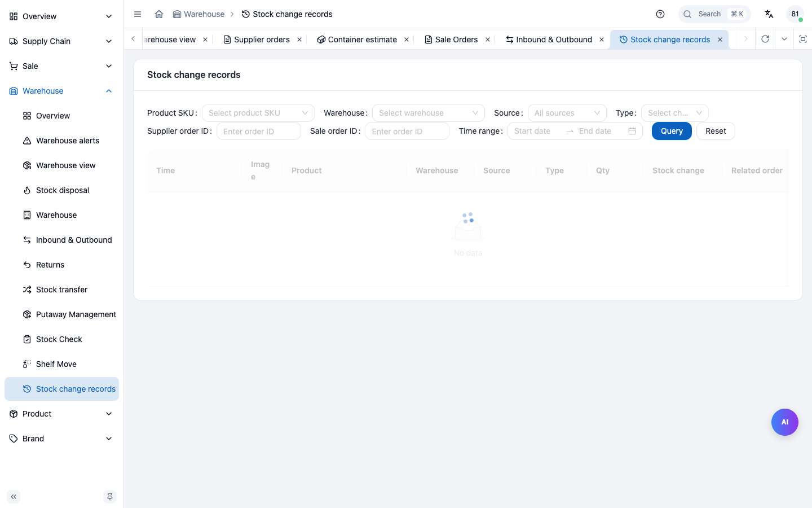Close the Inbound & Outbound tab

coord(602,40)
